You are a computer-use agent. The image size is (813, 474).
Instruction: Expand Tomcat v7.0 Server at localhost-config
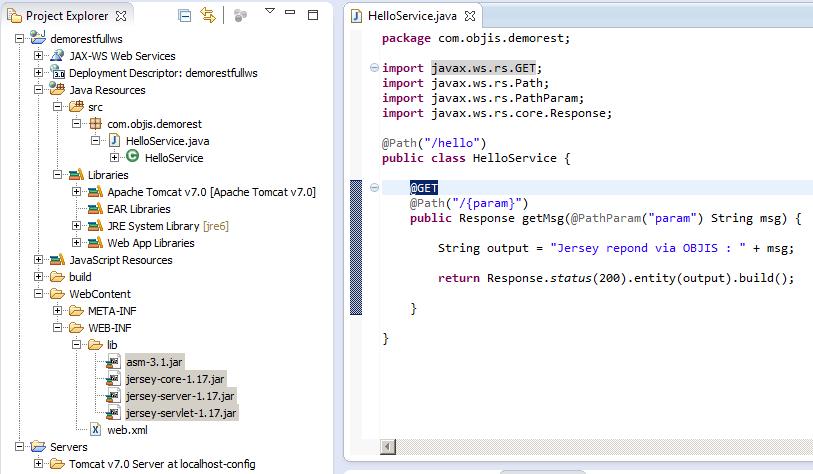click(x=39, y=464)
